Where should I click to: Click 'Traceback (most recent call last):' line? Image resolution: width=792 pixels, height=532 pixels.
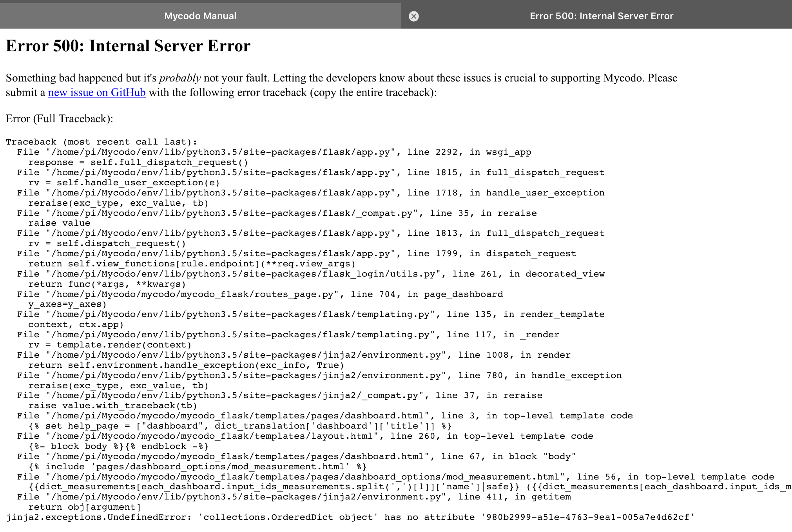[101, 142]
